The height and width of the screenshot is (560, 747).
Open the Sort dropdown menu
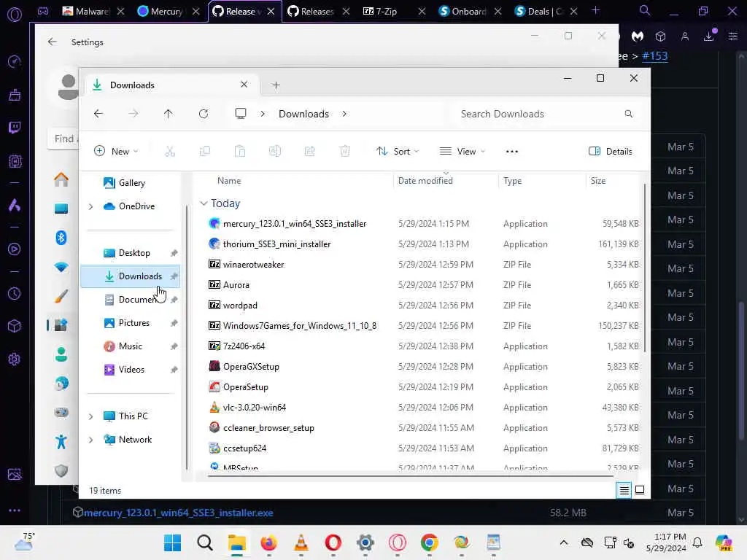click(x=398, y=152)
